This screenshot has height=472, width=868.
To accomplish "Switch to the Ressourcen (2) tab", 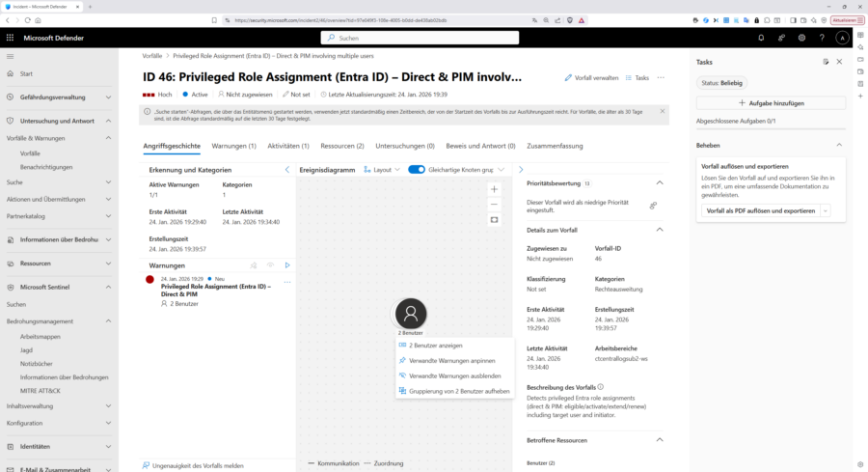I will pos(341,146).
